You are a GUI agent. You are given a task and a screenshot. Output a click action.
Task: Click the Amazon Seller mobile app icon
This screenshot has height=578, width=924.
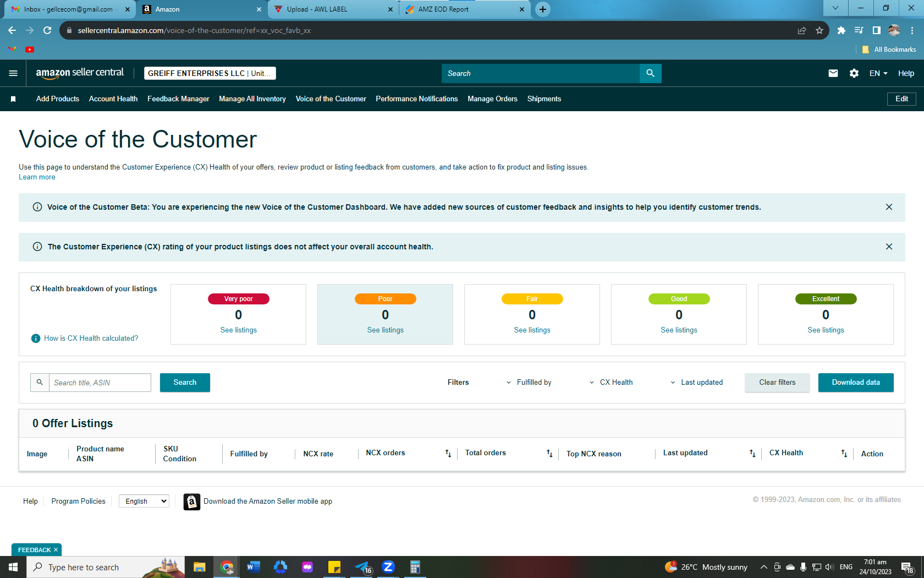pyautogui.click(x=191, y=501)
